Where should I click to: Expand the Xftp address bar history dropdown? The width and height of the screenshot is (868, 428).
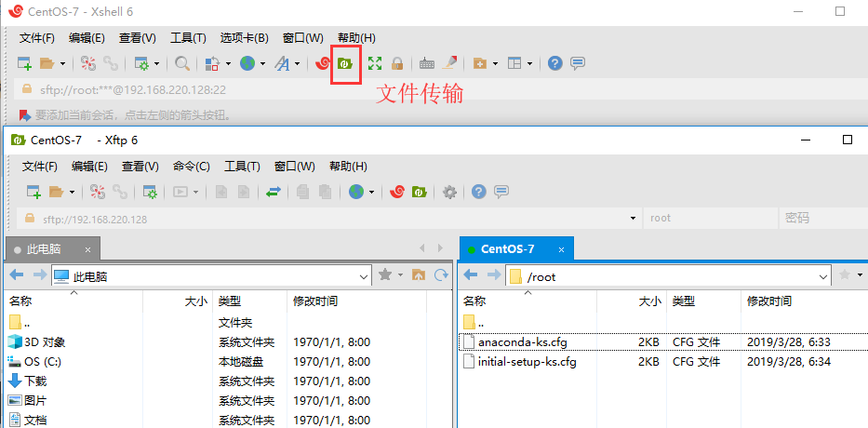(x=633, y=219)
